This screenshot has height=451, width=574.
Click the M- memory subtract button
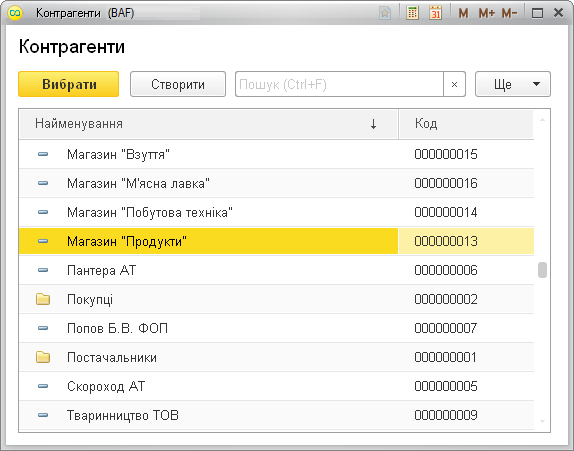tap(509, 14)
